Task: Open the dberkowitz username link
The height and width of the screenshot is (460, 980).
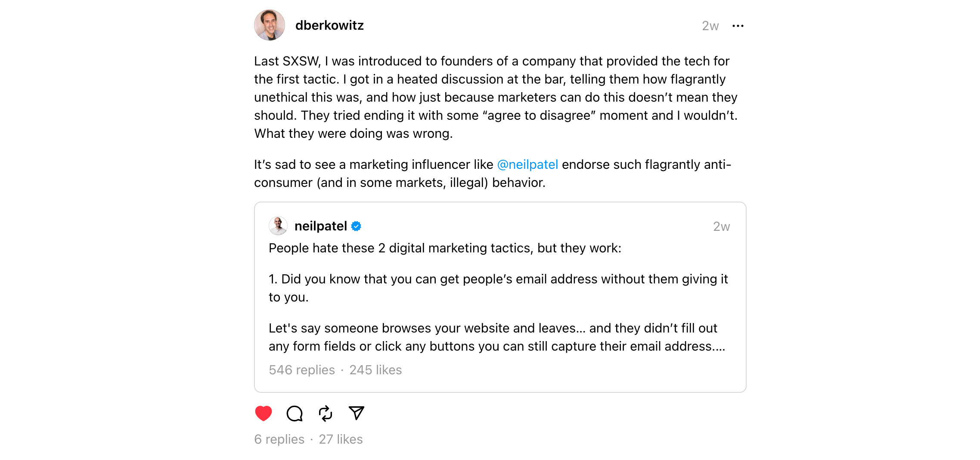Action: pos(329,25)
